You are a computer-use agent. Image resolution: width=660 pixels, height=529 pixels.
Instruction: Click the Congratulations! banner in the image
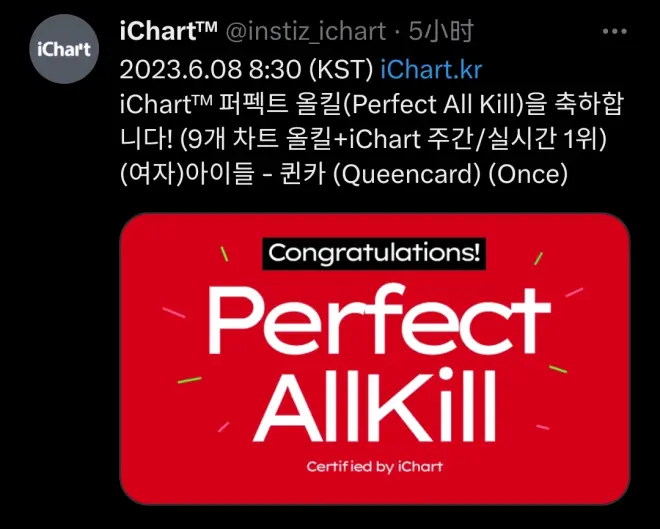pyautogui.click(x=374, y=253)
